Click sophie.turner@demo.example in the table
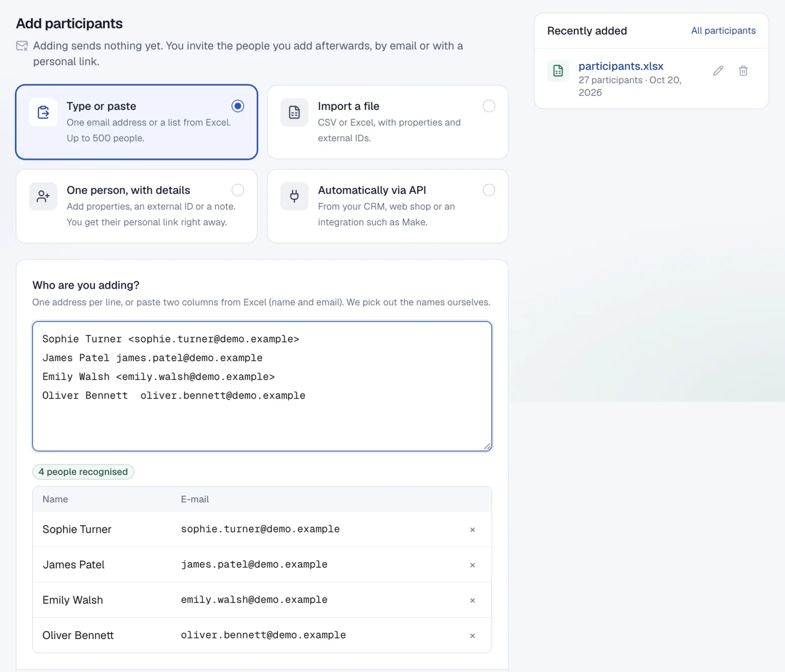The width and height of the screenshot is (785, 672). pyautogui.click(x=260, y=529)
